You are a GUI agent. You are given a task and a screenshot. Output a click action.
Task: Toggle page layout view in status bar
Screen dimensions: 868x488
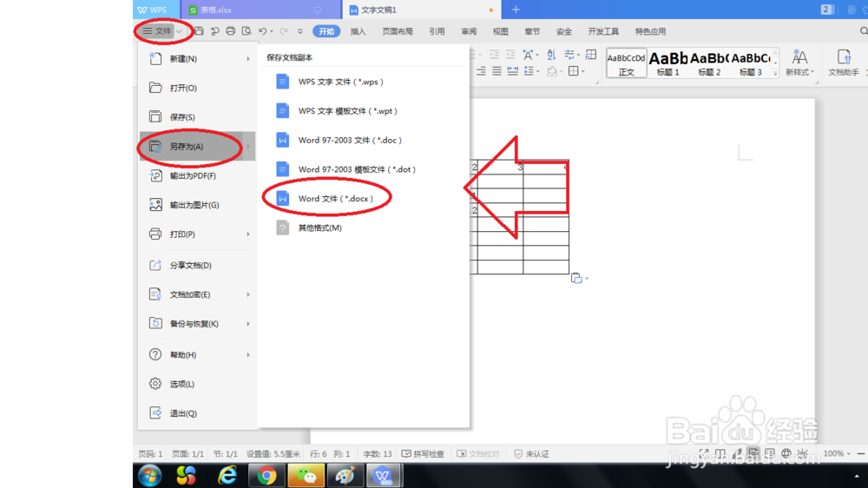coord(753,453)
